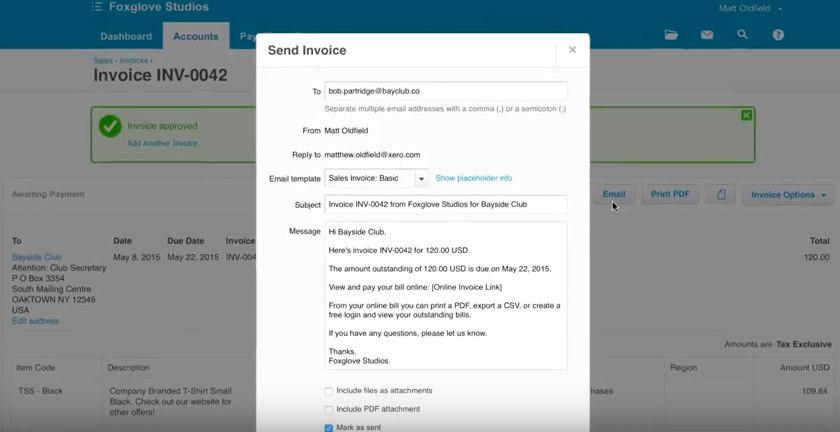Click Show placeholder info link

click(x=474, y=178)
